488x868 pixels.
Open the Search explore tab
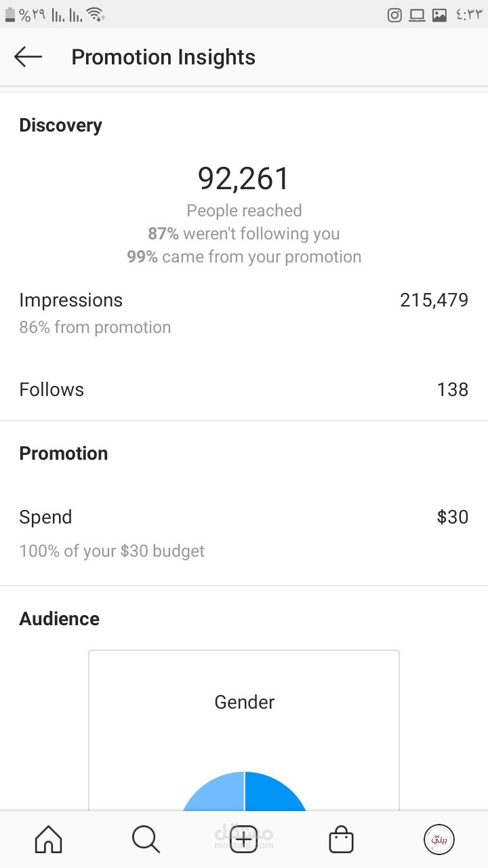pos(146,840)
